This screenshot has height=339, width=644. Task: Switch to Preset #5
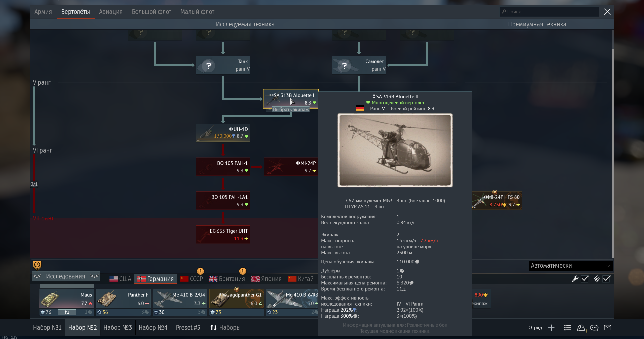[188, 327]
